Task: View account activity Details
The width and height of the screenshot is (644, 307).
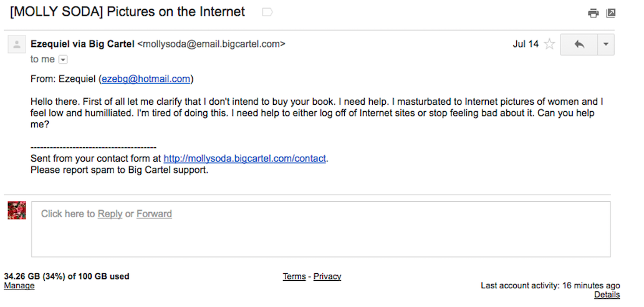Action: [607, 295]
